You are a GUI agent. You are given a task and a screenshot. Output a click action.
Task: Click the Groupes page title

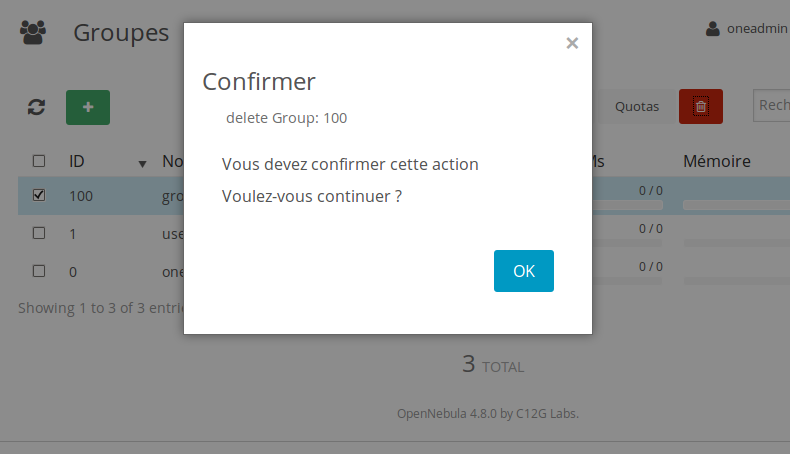[x=121, y=33]
